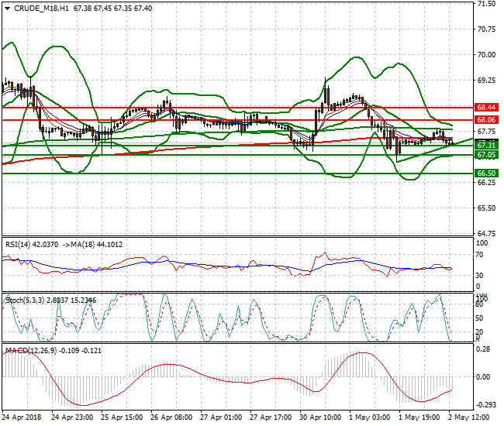Open the chart symbol dropdown arrow beside CRUDE_M18
The width and height of the screenshot is (504, 426).
(7, 9)
